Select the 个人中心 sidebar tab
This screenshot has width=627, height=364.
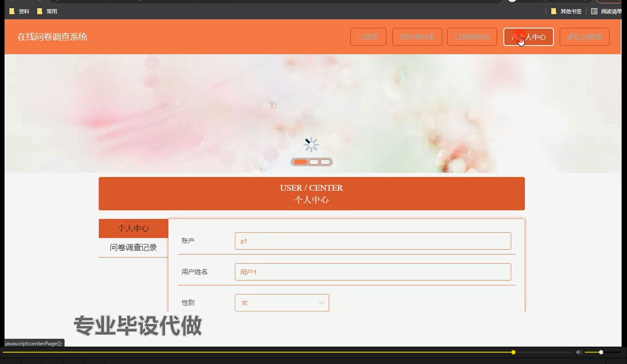click(x=133, y=228)
